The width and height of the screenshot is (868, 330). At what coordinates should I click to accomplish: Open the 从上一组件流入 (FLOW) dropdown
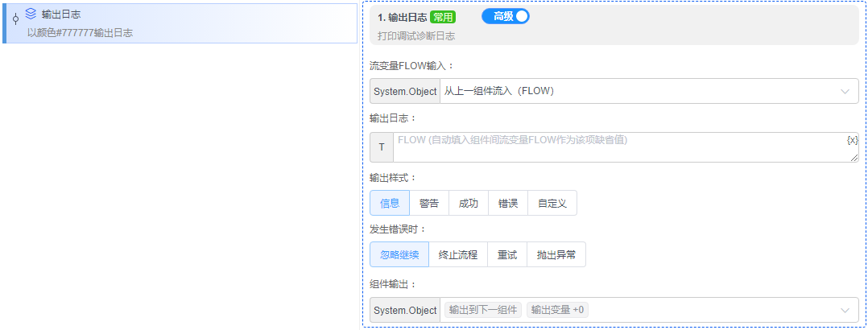pos(649,92)
